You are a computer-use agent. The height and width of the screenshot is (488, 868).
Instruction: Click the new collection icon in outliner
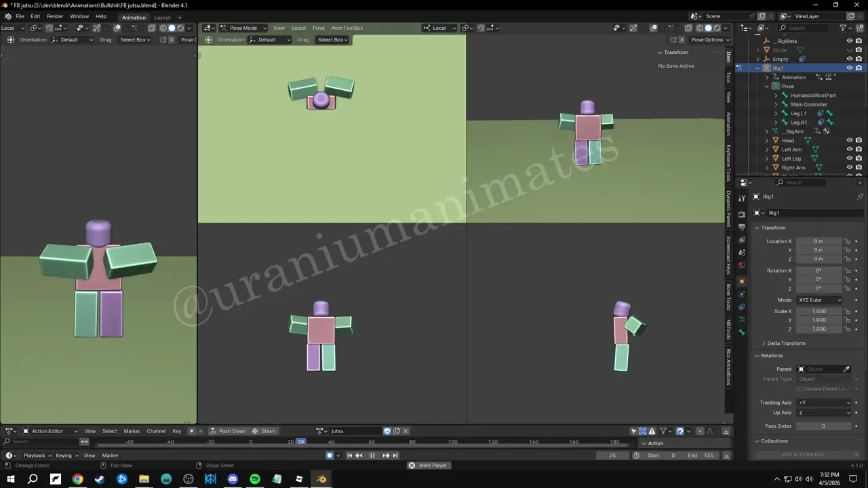click(861, 28)
